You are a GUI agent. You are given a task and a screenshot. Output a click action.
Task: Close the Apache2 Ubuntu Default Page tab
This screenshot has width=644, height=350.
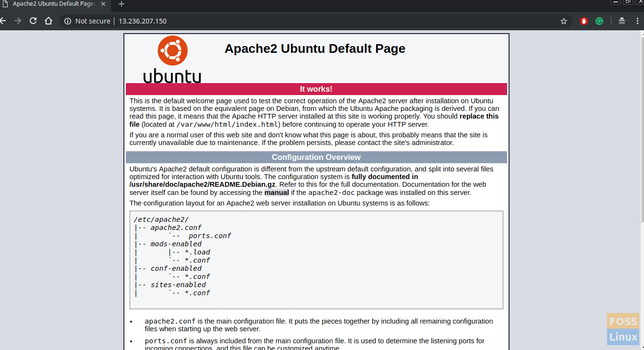point(103,4)
